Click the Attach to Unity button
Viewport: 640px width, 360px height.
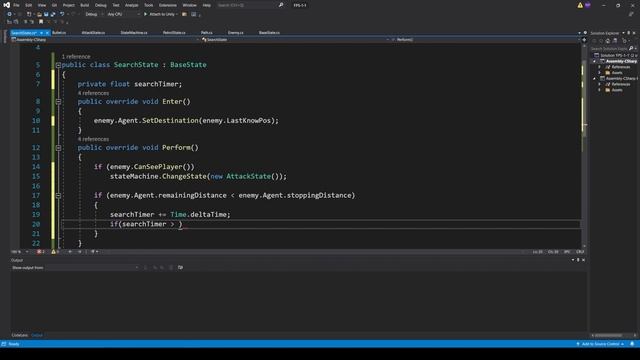pyautogui.click(x=159, y=14)
